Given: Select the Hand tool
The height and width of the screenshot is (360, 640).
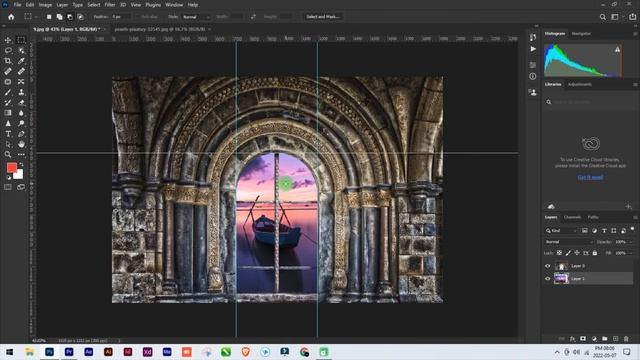Looking at the screenshot, I should click(x=21, y=144).
